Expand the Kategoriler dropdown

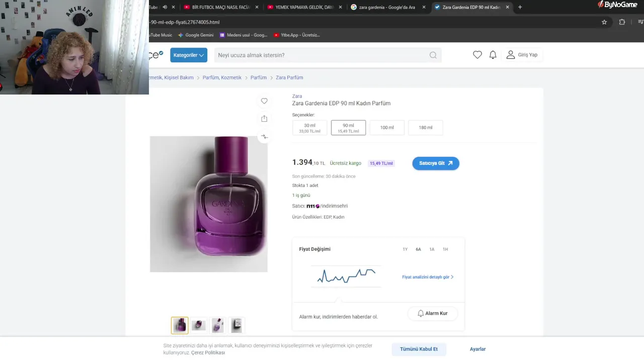pyautogui.click(x=189, y=55)
